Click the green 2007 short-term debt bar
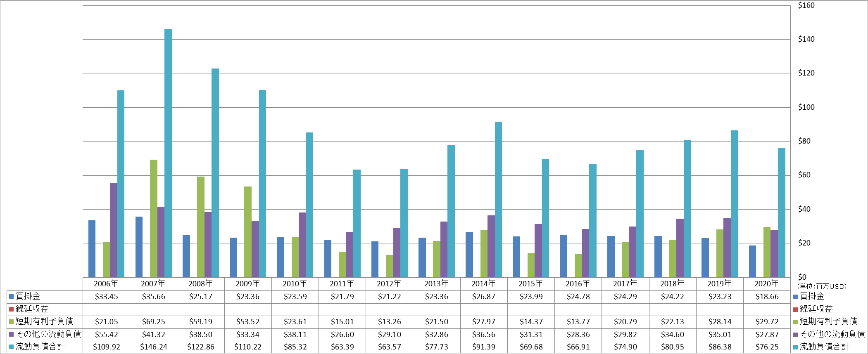 (154, 218)
